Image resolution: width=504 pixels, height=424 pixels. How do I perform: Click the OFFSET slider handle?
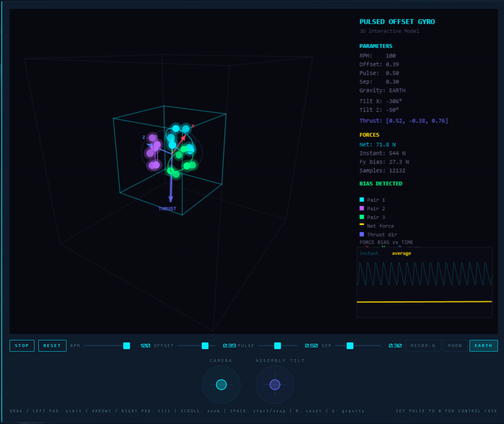pos(205,346)
